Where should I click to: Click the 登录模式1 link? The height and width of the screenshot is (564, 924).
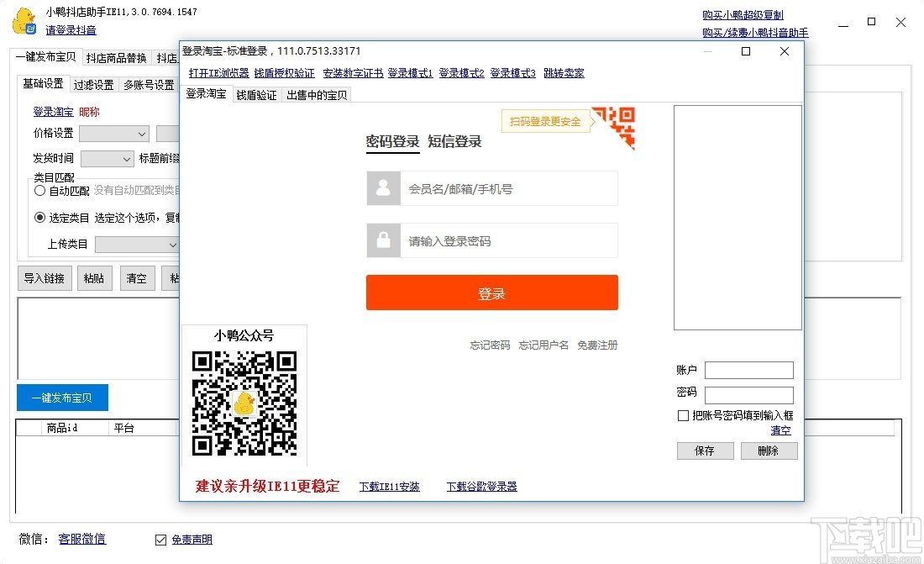[x=410, y=73]
